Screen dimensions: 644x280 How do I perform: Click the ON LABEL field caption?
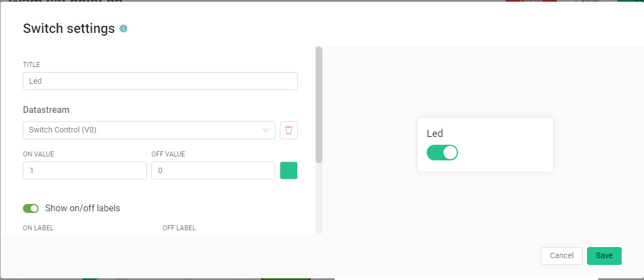point(38,228)
